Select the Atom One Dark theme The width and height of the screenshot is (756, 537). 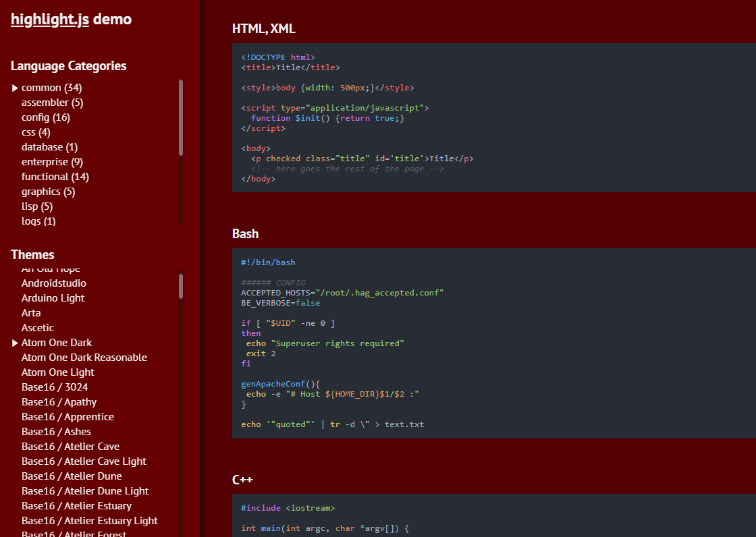point(57,343)
